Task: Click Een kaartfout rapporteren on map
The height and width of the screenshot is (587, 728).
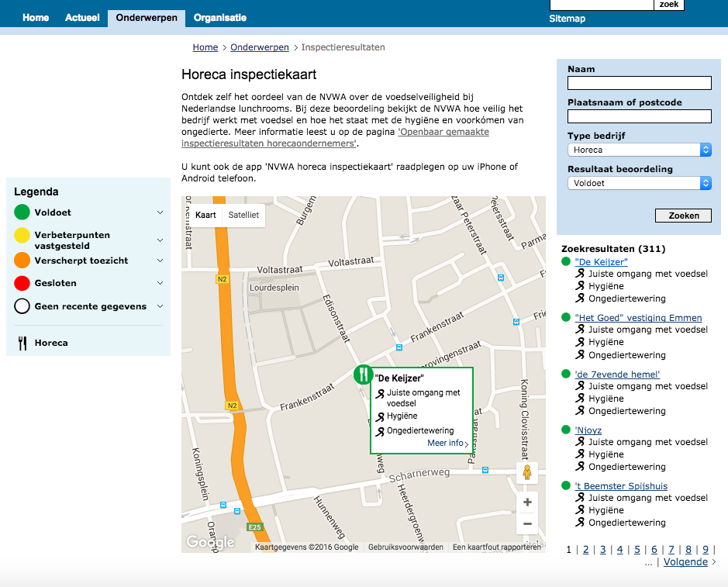Action: [497, 547]
